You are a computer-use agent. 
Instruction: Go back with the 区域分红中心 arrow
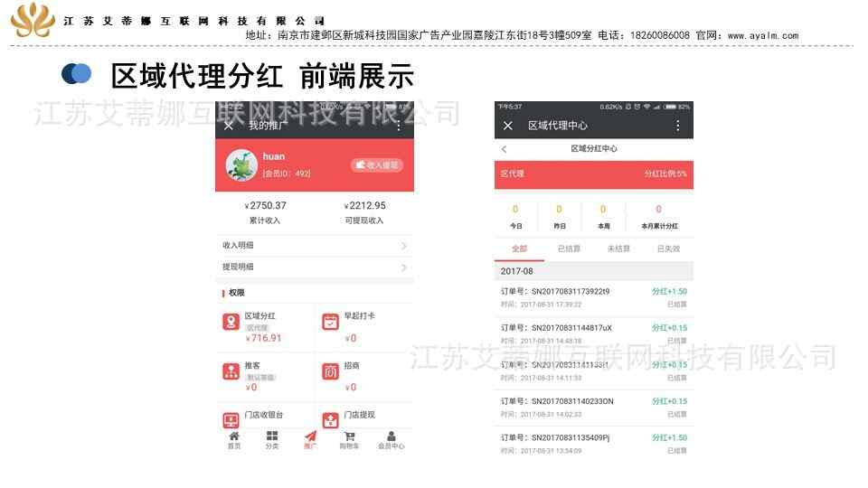(x=504, y=149)
